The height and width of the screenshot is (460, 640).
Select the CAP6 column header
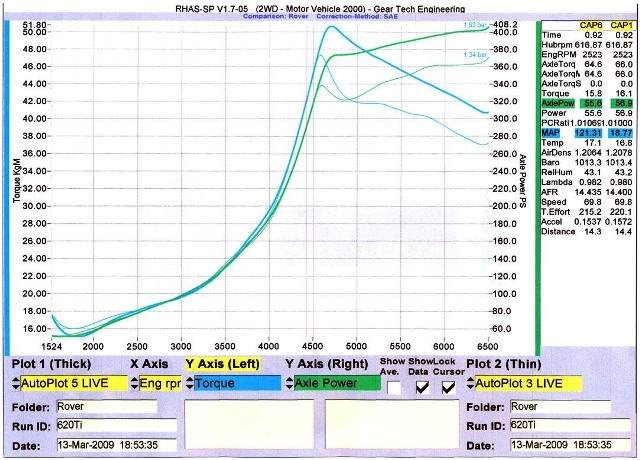(x=592, y=24)
